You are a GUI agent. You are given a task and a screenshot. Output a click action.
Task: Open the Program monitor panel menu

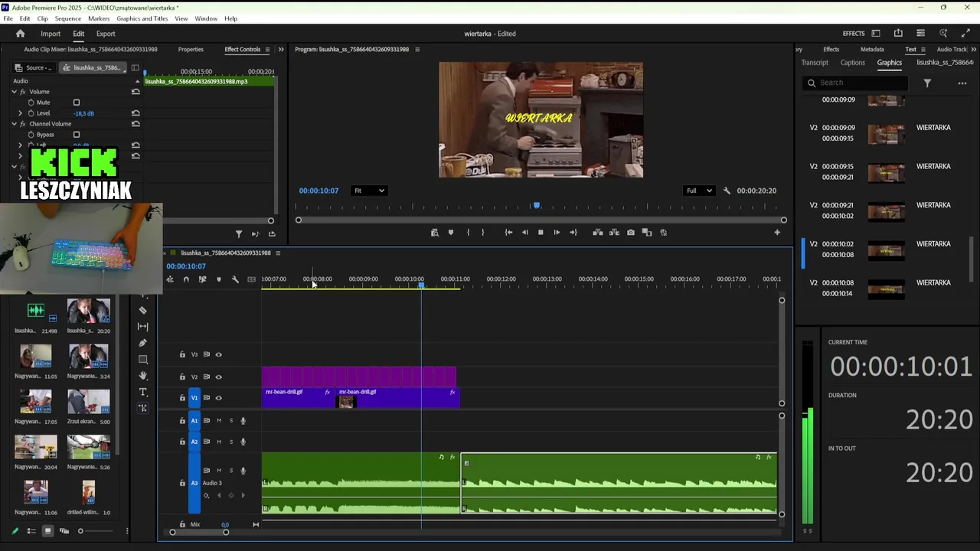click(417, 50)
